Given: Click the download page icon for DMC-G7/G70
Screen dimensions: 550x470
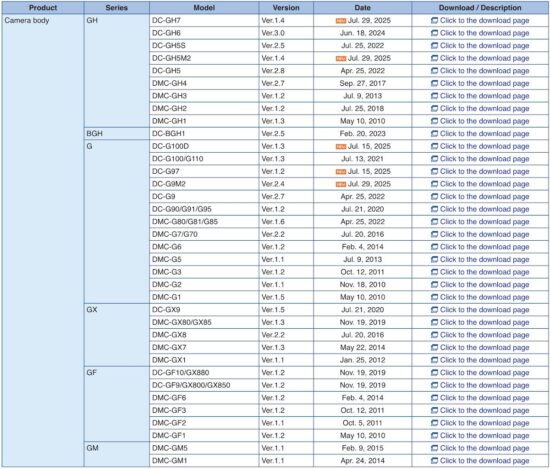Looking at the screenshot, I should [434, 234].
